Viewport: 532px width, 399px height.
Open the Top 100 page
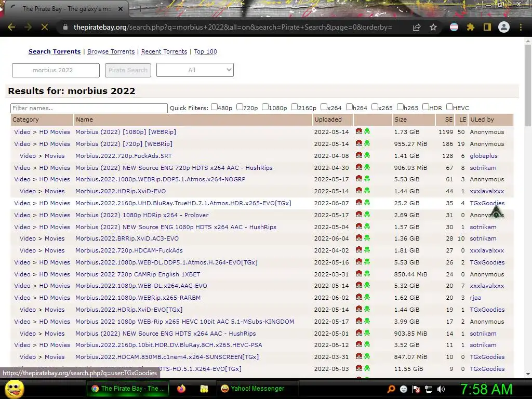(x=205, y=51)
